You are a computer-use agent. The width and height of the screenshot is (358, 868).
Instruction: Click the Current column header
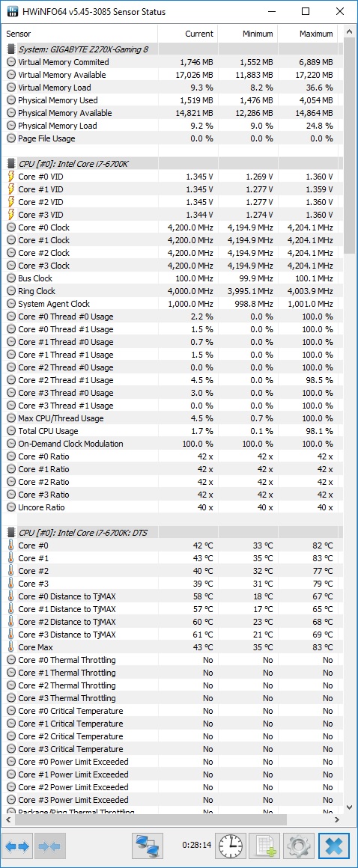[188, 34]
